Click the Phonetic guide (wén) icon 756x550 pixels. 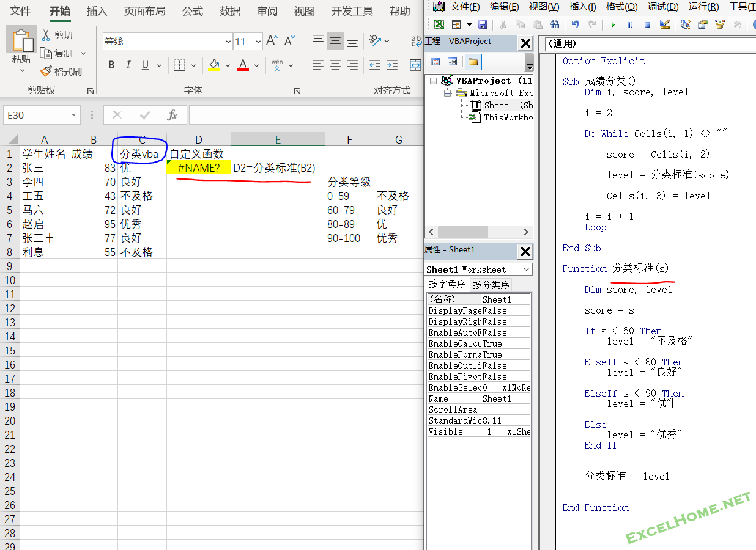[277, 65]
